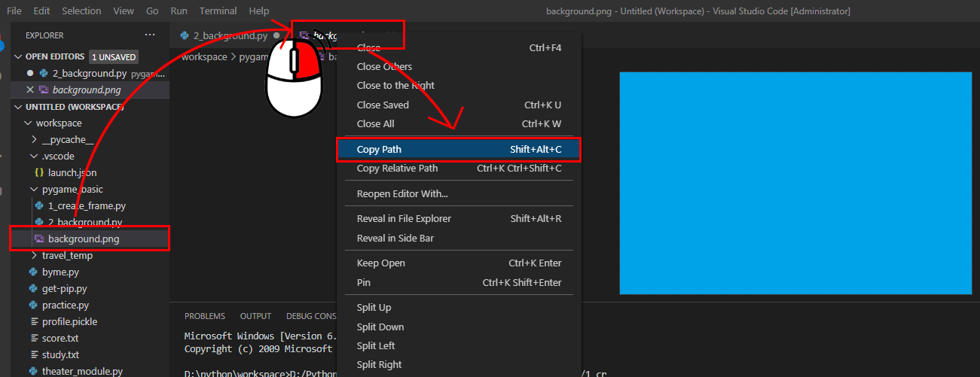980x377 pixels.
Task: Expand the travel_temp folder
Action: 34,255
